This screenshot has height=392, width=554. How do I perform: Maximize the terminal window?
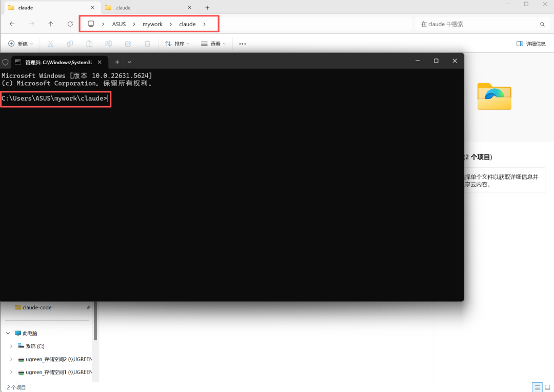(x=436, y=61)
